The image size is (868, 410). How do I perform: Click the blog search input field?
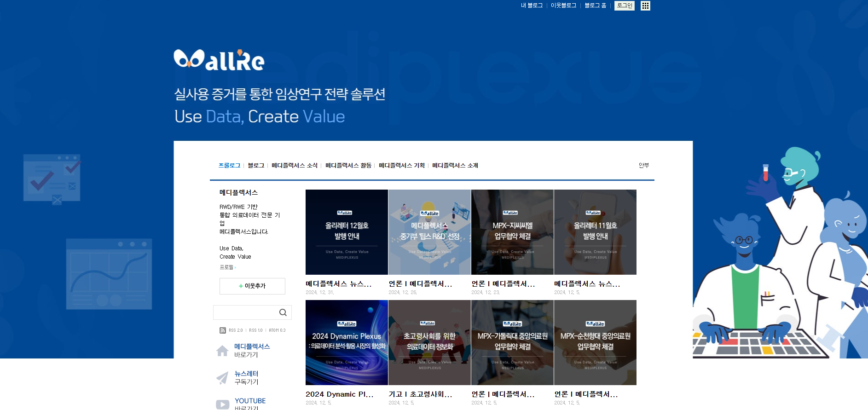pos(245,312)
